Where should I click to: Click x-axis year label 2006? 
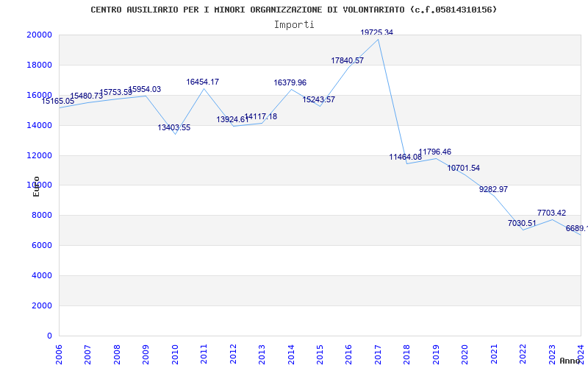click(x=59, y=354)
